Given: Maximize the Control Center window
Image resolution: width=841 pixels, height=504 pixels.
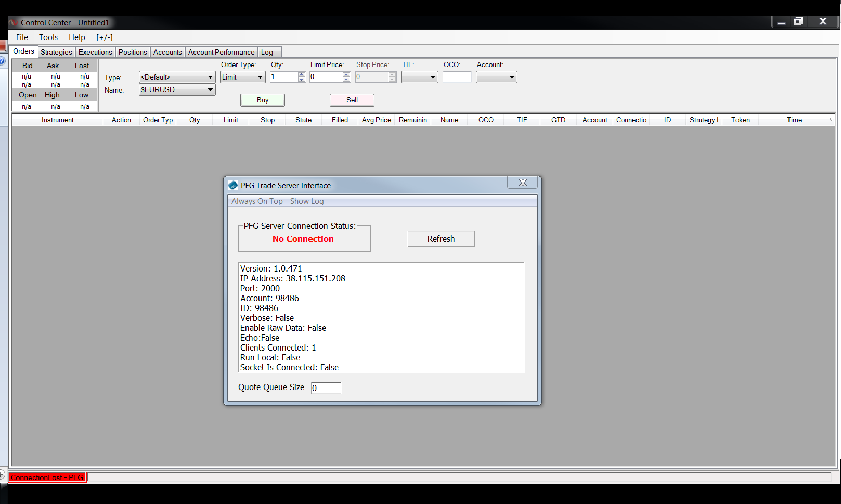Looking at the screenshot, I should pyautogui.click(x=798, y=21).
